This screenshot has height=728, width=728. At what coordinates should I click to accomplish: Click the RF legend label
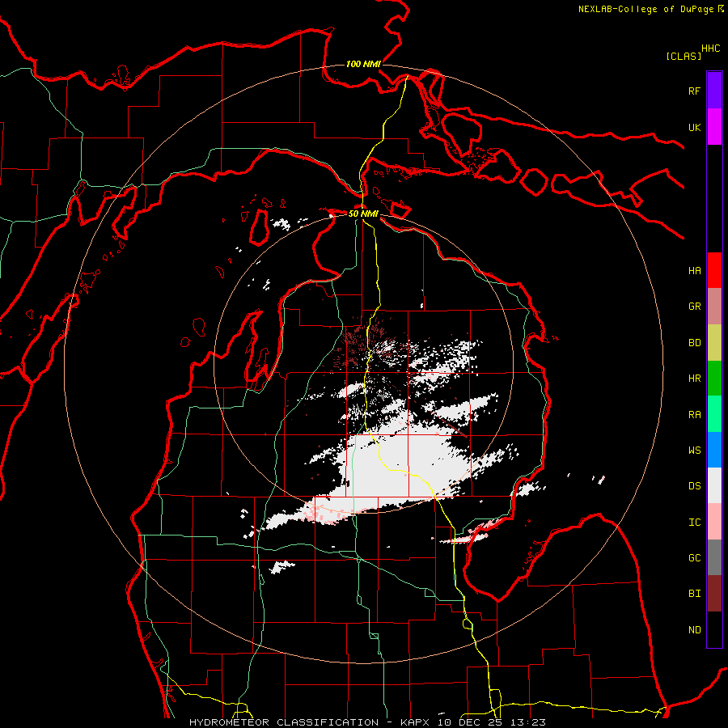[x=694, y=91]
